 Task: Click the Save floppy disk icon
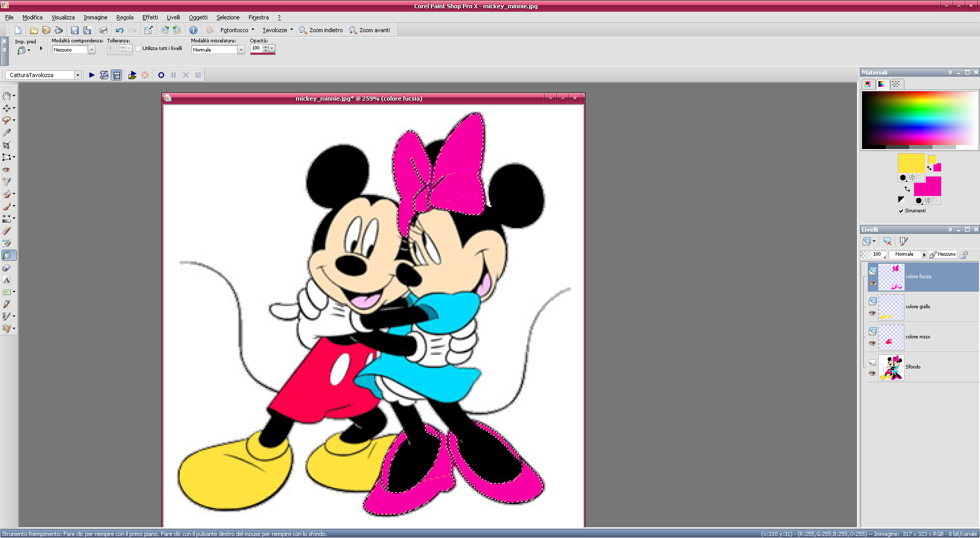[75, 30]
